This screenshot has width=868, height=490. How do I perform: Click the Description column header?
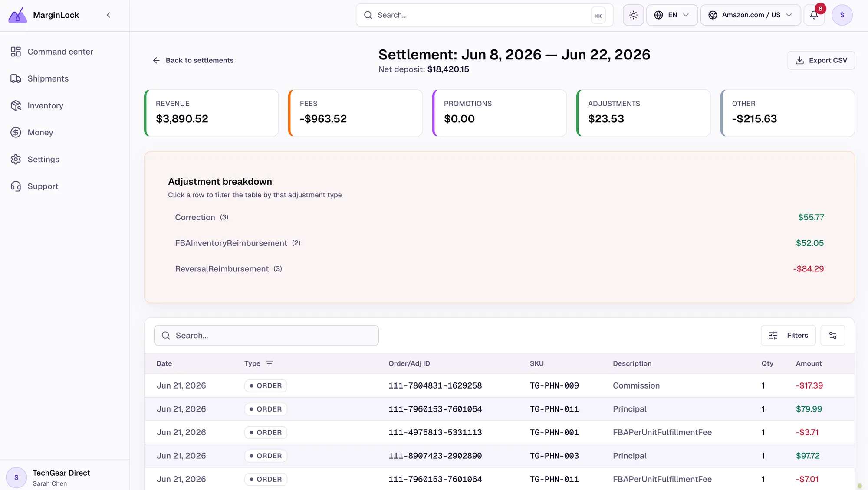click(x=632, y=364)
